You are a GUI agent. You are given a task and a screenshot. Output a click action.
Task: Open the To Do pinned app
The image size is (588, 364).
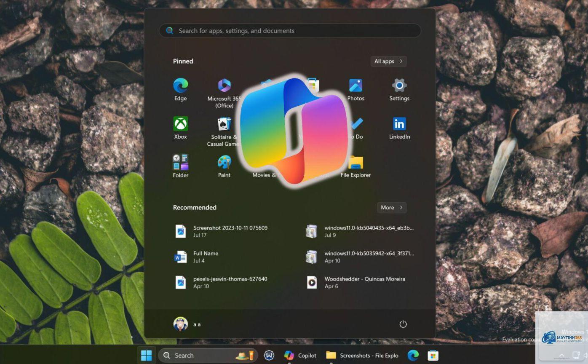tap(355, 128)
